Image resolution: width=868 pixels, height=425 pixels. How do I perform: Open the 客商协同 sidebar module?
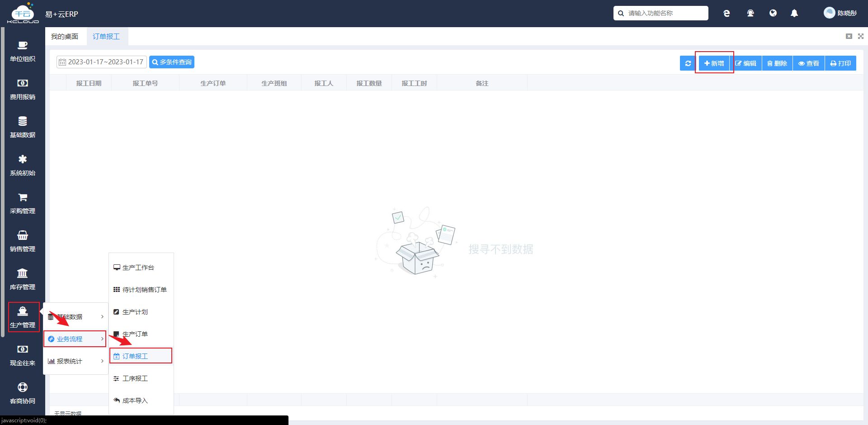pos(23,394)
